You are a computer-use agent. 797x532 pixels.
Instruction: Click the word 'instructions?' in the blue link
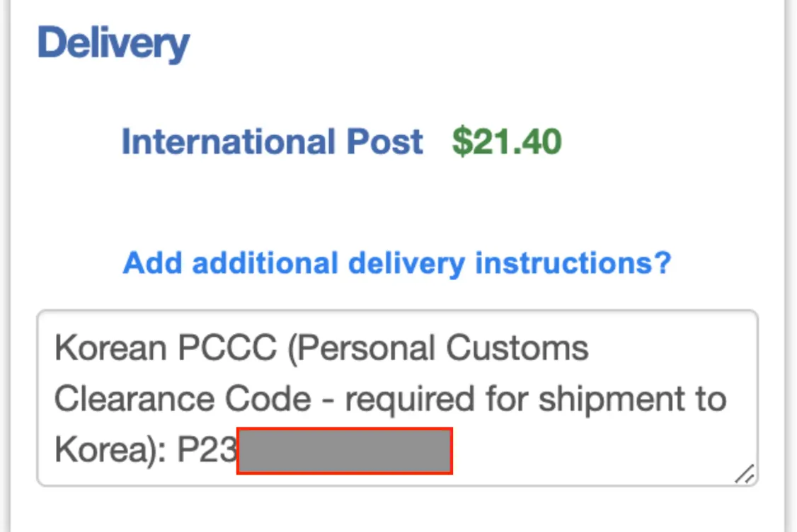point(572,263)
